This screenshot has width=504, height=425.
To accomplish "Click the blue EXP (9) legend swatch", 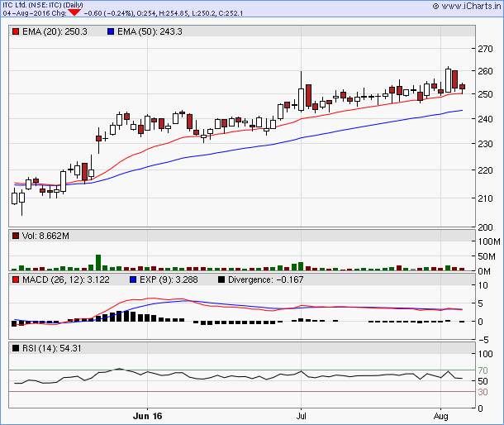I will click(x=133, y=279).
